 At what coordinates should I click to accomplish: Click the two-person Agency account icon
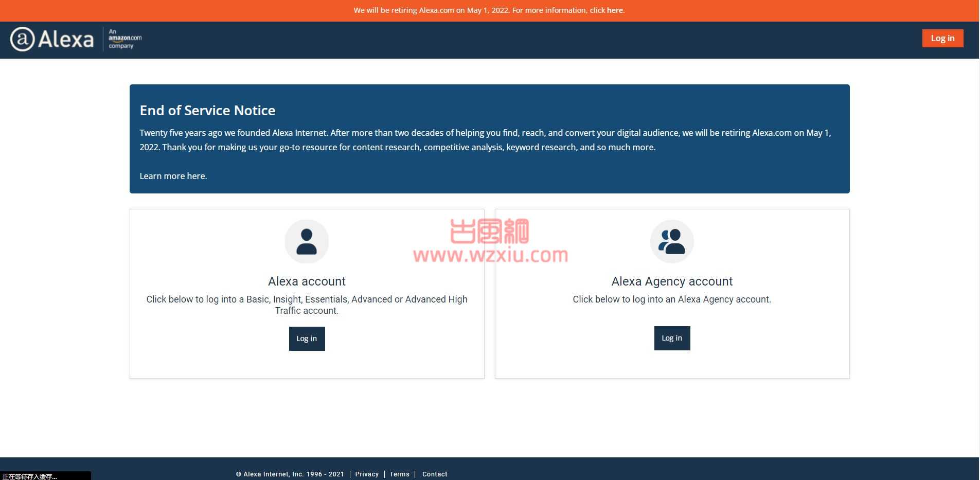(672, 241)
